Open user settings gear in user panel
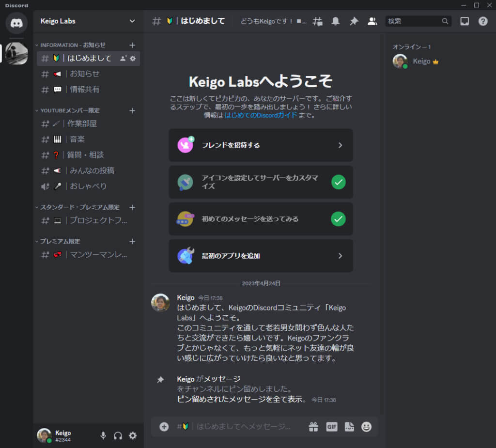Image resolution: width=496 pixels, height=448 pixels. [x=133, y=436]
